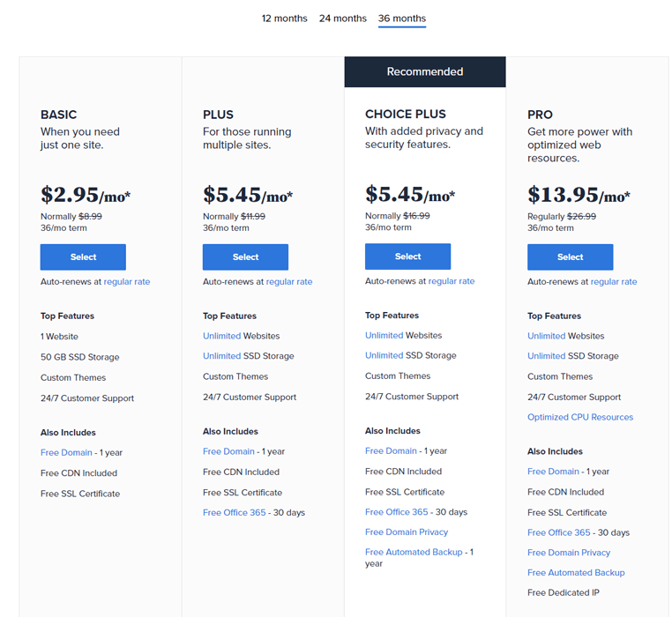Image resolution: width=672 pixels, height=617 pixels.
Task: Open Free Domain link in CHOICE PLUS plan
Action: [x=391, y=450]
